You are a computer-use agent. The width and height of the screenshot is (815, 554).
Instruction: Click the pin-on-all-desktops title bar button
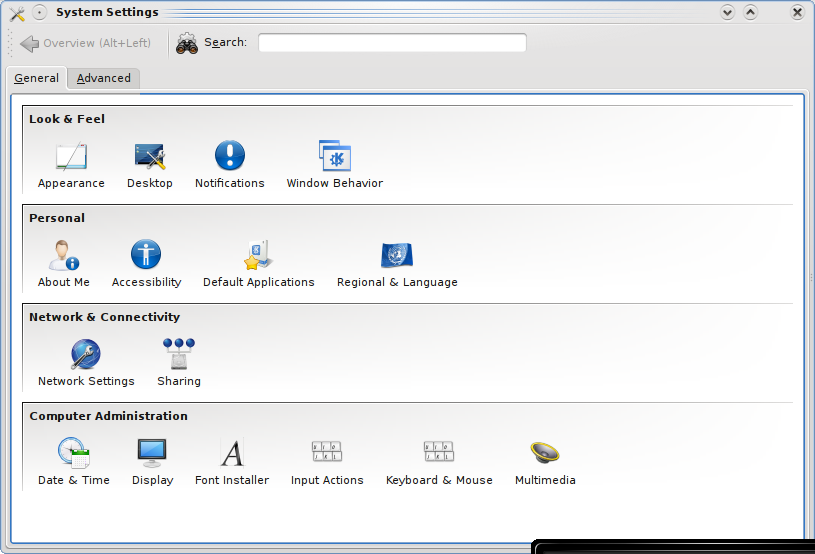click(x=40, y=12)
